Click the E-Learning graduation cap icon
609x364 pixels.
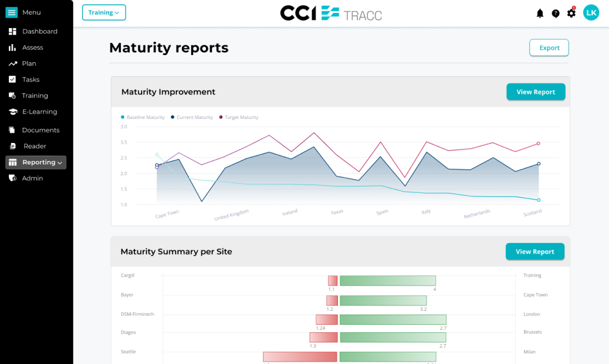tap(13, 112)
